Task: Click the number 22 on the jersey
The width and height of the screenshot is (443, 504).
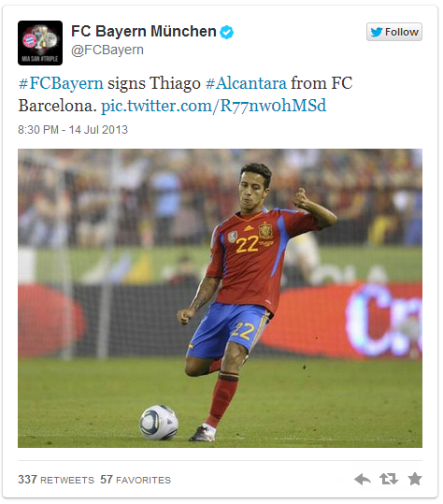Action: [248, 245]
